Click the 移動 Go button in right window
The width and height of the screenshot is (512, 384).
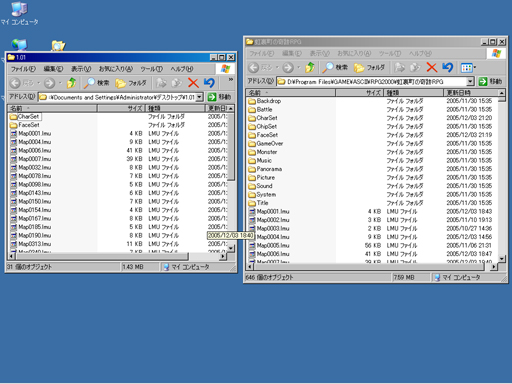[x=490, y=81]
